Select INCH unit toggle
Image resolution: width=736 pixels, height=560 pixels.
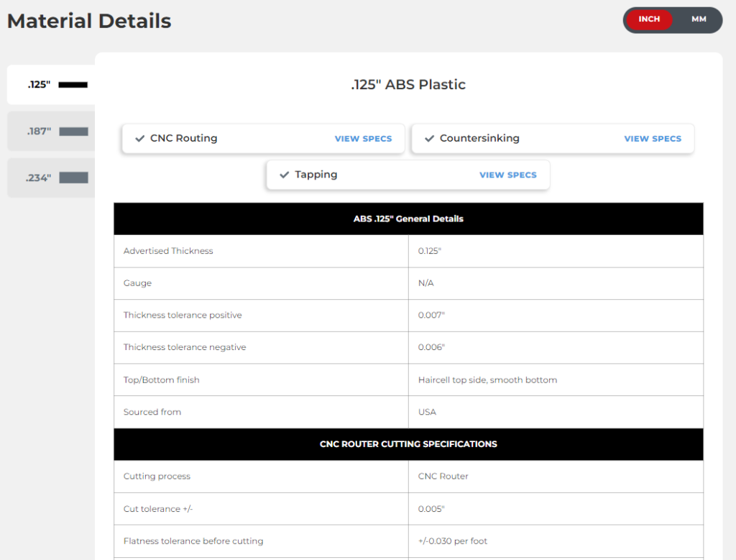pyautogui.click(x=648, y=19)
